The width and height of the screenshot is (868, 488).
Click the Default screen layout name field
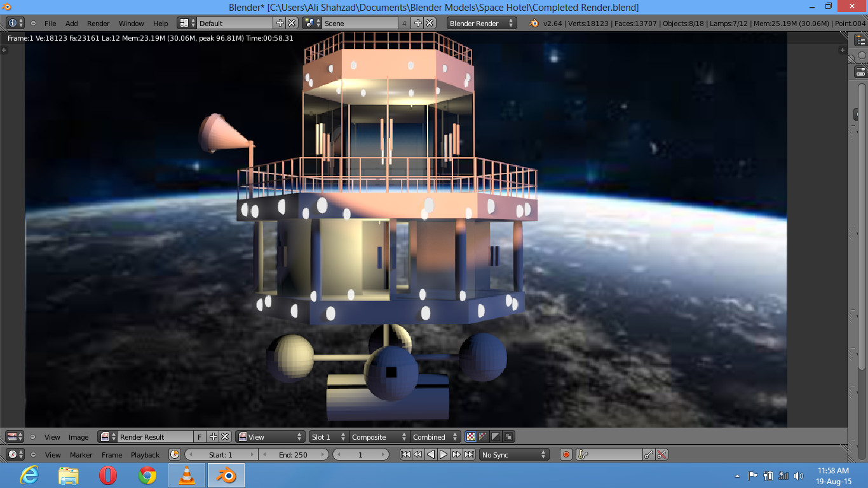(x=235, y=23)
